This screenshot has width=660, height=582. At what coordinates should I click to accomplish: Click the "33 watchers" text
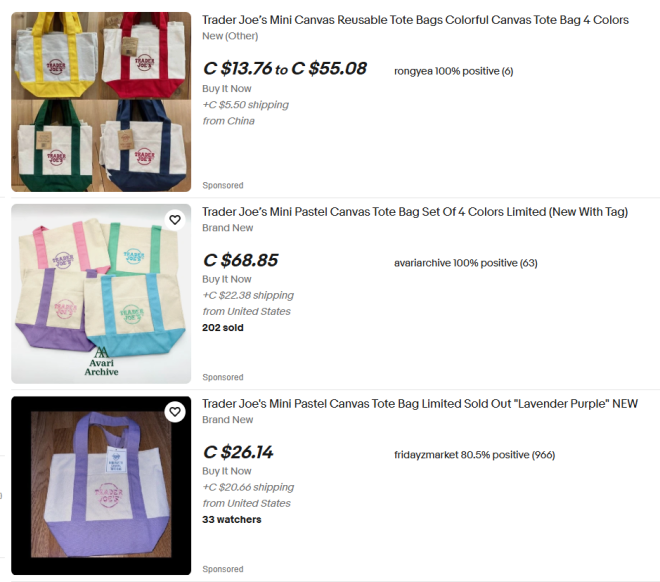[231, 519]
